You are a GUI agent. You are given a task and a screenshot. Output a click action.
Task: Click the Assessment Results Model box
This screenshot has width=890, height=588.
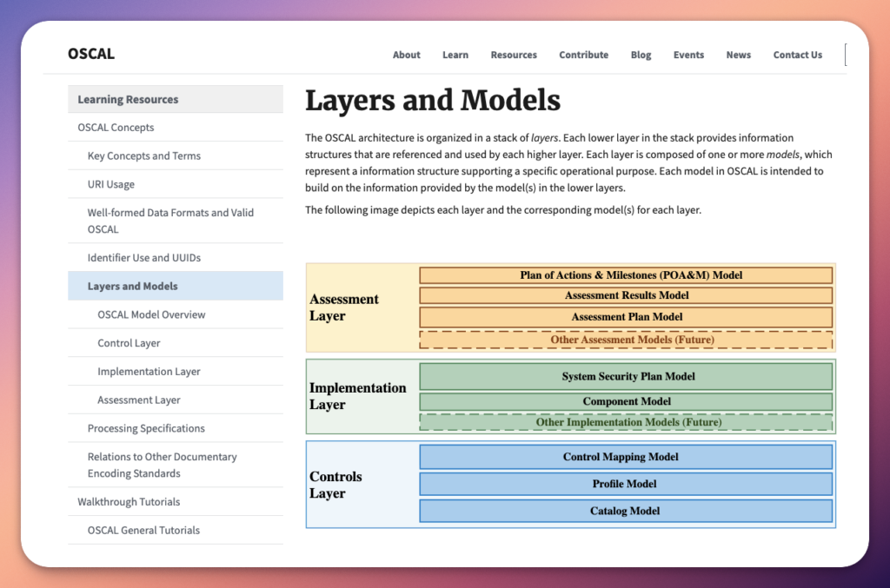pyautogui.click(x=626, y=295)
